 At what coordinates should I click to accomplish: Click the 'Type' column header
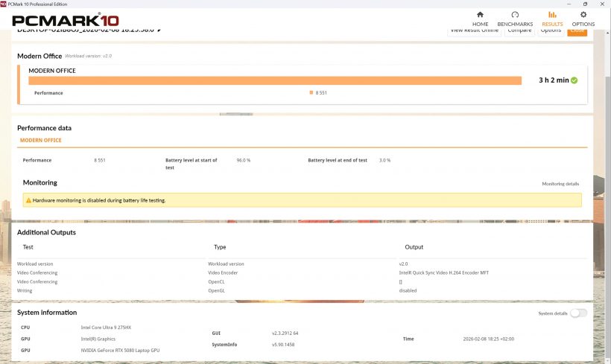tap(220, 247)
